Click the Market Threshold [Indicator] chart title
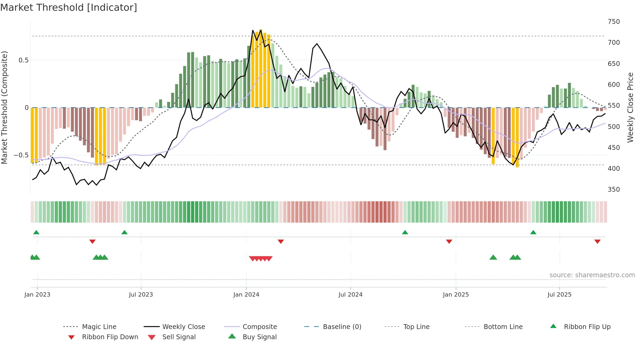This screenshot has width=644, height=362. point(69,8)
